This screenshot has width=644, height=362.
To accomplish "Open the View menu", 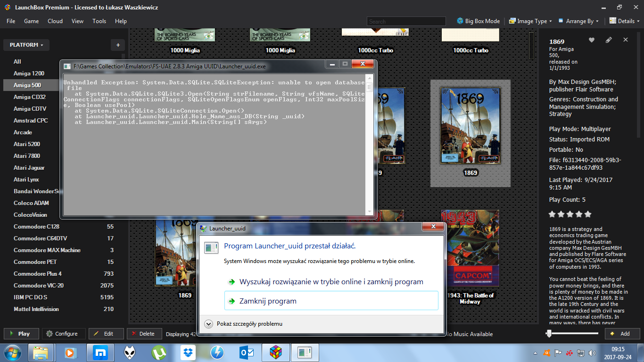I will coord(77,21).
